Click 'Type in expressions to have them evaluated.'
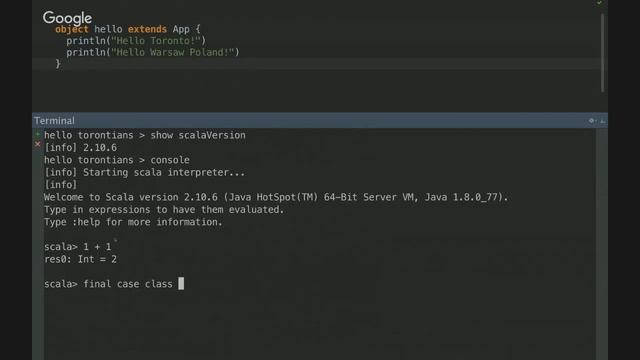This screenshot has height=360, width=640. pyautogui.click(x=164, y=209)
